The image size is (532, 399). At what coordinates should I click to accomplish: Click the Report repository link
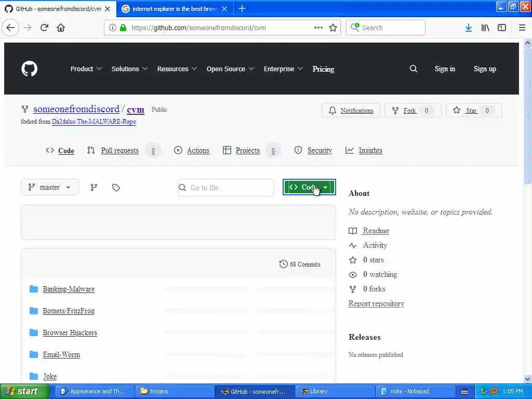376,303
